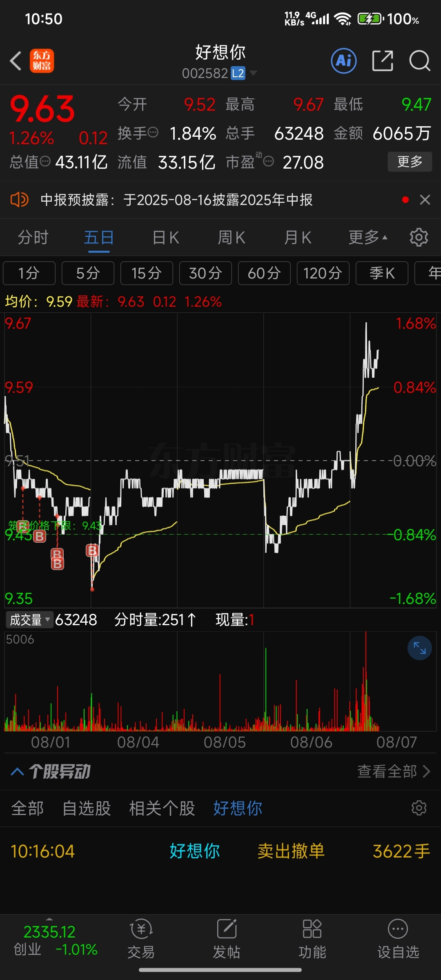Open 个股异动 settings gear
441x980 pixels.
coord(419,808)
